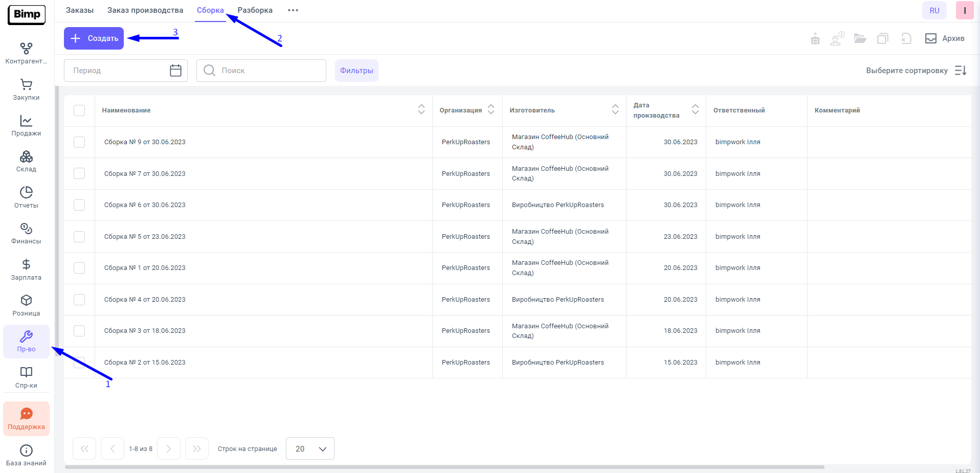This screenshot has height=473, width=980.
Task: Click the Создать button
Action: point(94,38)
